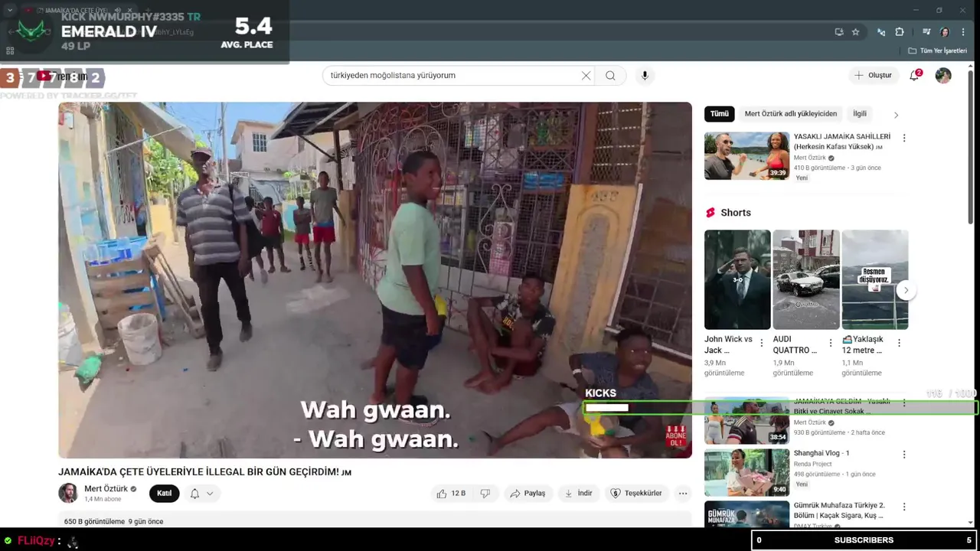Open the notifications bell

914,75
